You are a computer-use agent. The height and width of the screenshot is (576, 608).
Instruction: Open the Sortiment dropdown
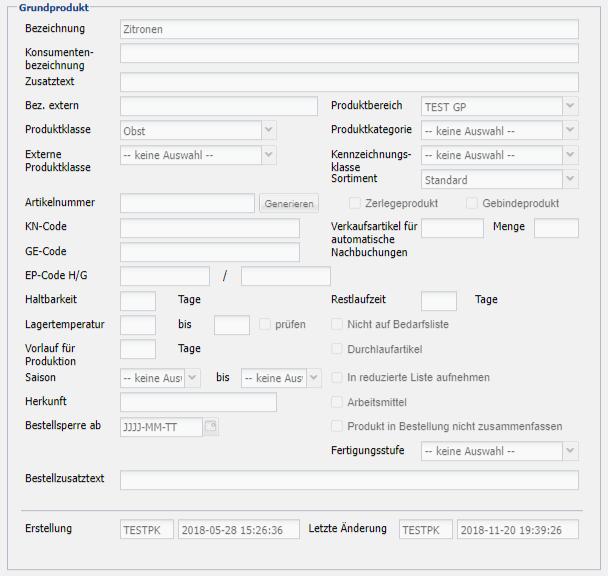point(499,180)
